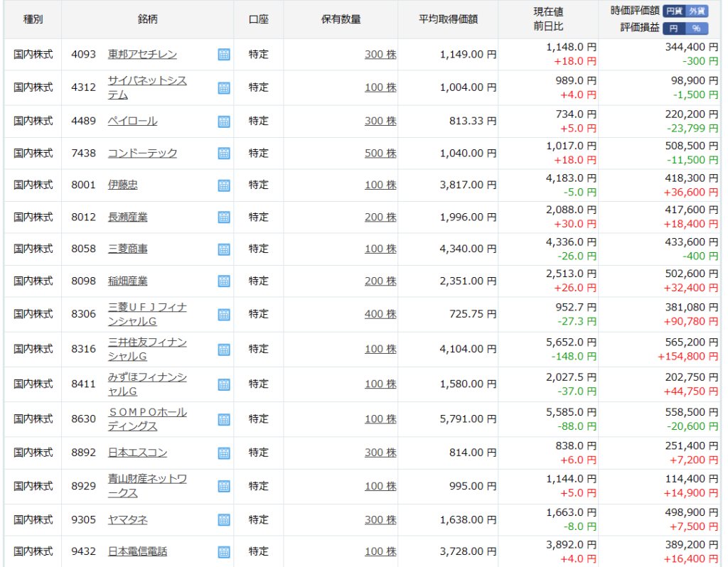Open the 長瀬産業 stock link
This screenshot has width=728, height=567.
128,217
